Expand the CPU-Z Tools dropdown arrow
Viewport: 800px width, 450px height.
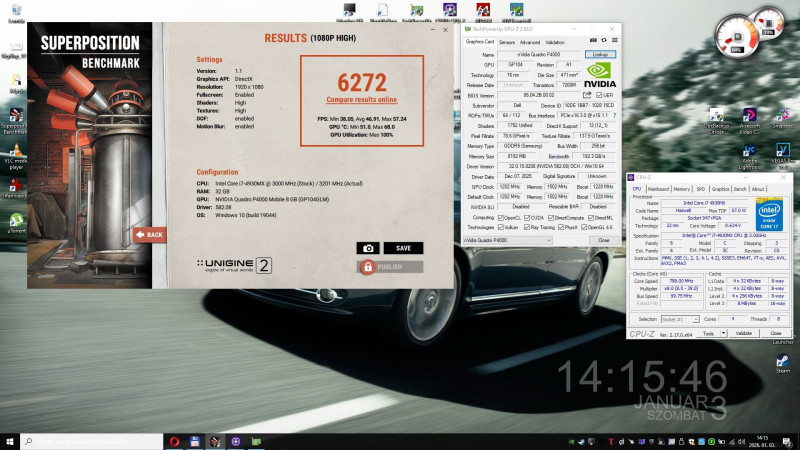[x=722, y=333]
